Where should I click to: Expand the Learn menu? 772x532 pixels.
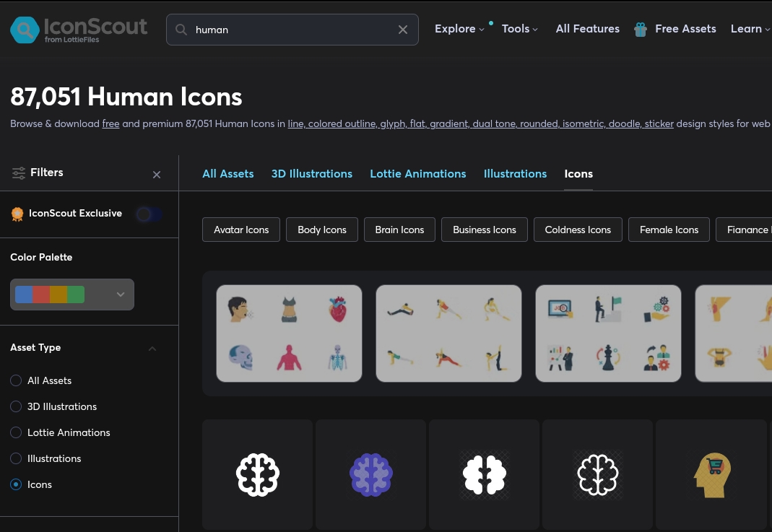tap(750, 29)
